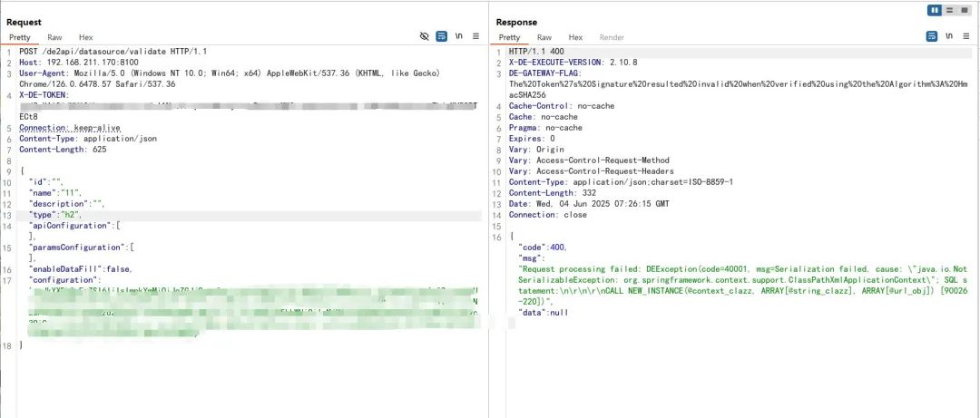Select the side-by-side layout icon
This screenshot has height=418, width=980.
coord(935,10)
